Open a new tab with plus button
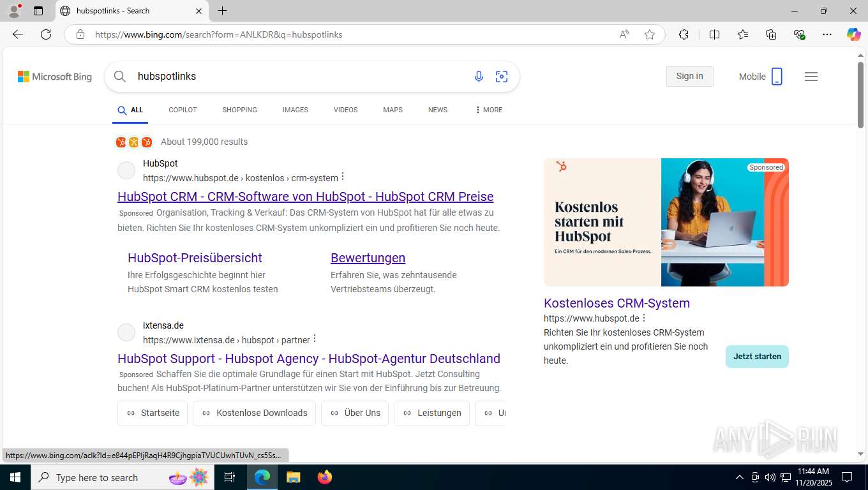868x490 pixels. coord(222,11)
